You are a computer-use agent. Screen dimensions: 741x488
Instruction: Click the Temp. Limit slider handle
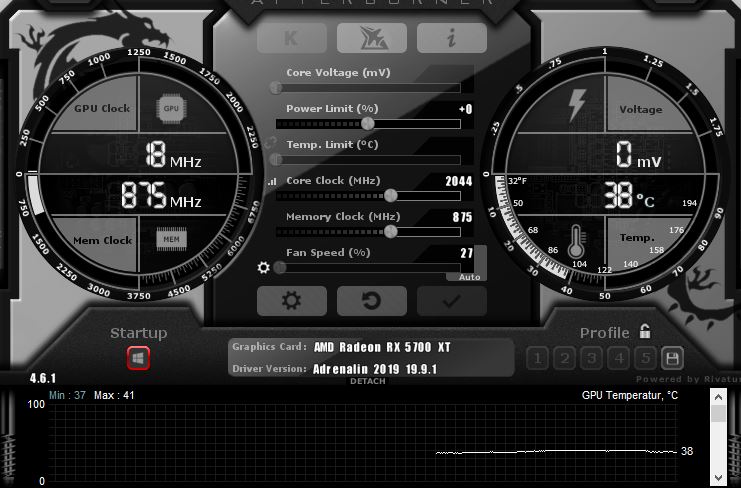click(276, 160)
